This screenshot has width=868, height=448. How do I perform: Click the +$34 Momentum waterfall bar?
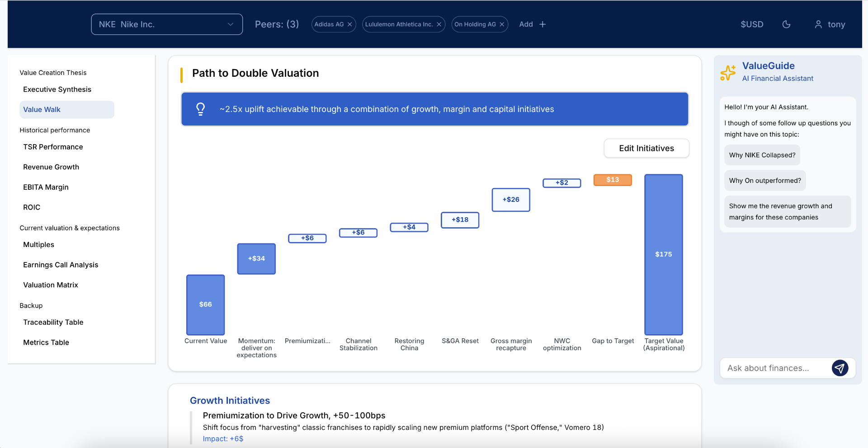(x=256, y=259)
